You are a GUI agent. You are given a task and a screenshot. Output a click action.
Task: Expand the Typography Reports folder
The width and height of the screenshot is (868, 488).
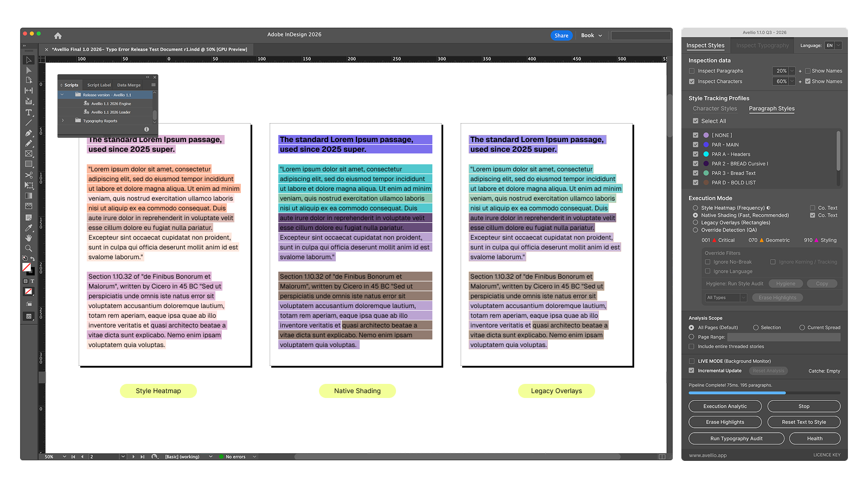tap(62, 121)
